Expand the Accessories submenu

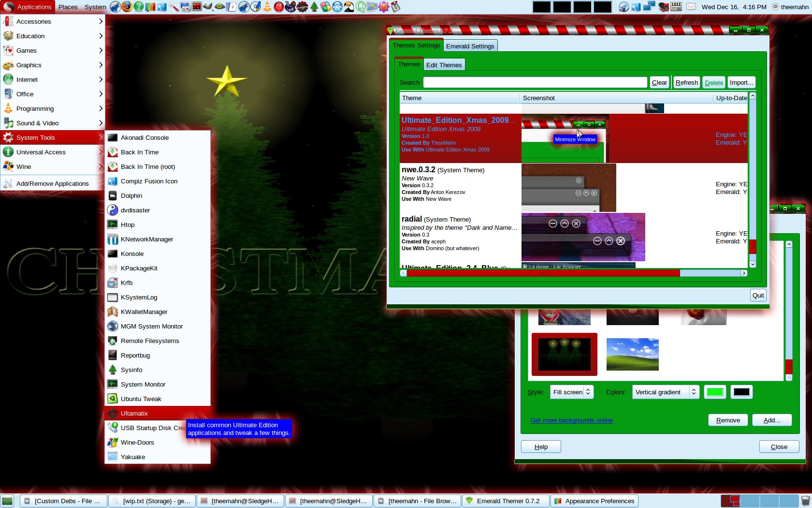click(x=53, y=21)
